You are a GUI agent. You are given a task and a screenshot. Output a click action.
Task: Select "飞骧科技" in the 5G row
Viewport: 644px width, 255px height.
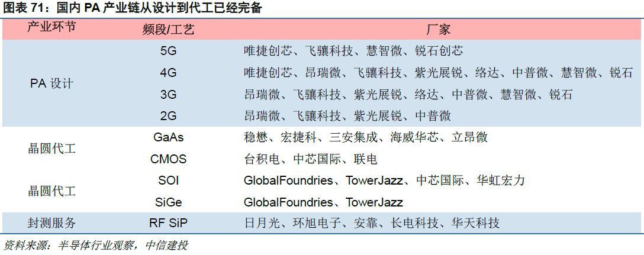[329, 51]
